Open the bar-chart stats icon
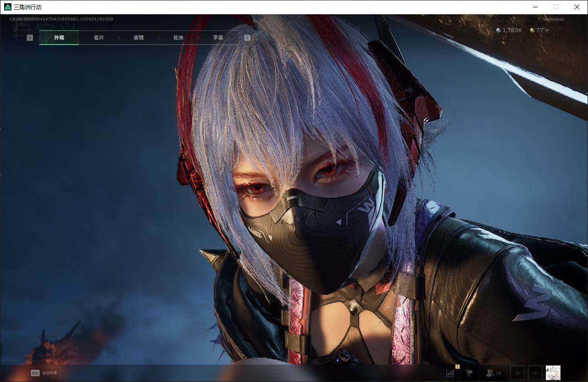Screen dimensions: 588x382 click(x=450, y=373)
